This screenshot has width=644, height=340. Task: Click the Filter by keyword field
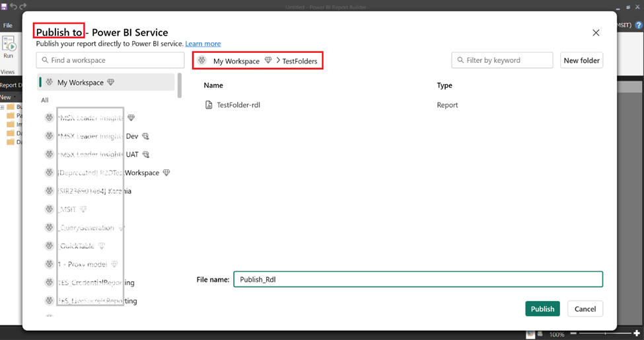pos(502,60)
